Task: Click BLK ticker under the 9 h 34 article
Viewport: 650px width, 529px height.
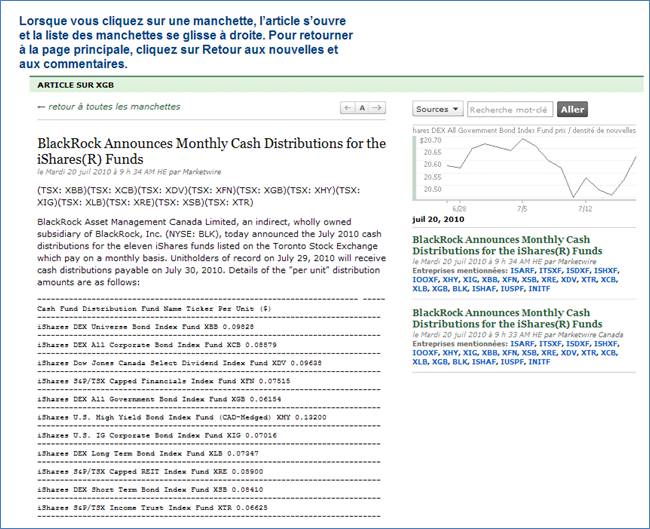Action: click(460, 289)
